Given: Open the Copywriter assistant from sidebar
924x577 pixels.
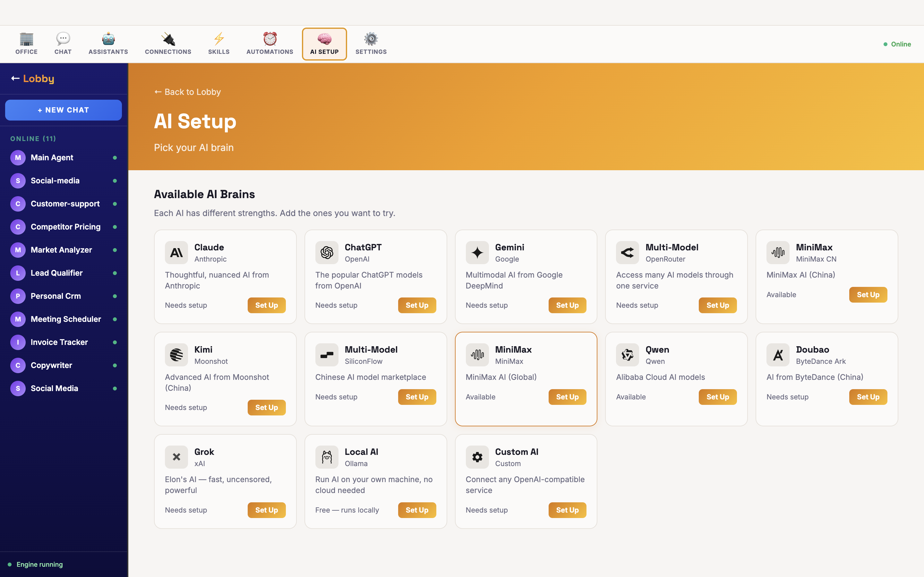Looking at the screenshot, I should (52, 365).
